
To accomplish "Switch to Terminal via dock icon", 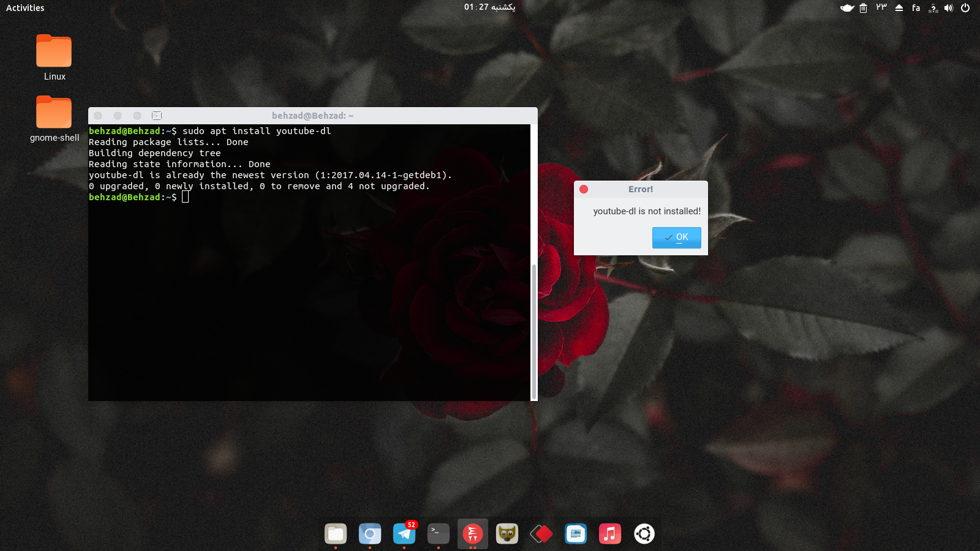I will pyautogui.click(x=439, y=534).
